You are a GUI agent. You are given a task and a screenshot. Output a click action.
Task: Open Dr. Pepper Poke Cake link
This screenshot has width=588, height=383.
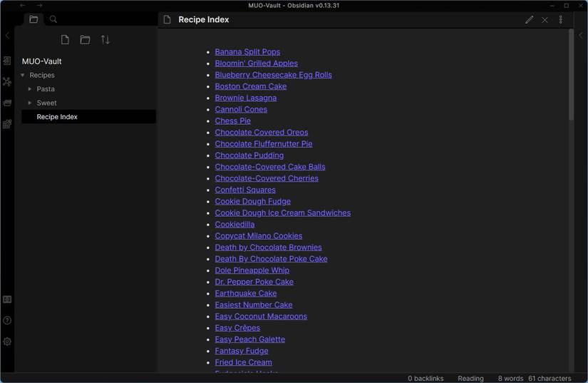[x=254, y=282]
